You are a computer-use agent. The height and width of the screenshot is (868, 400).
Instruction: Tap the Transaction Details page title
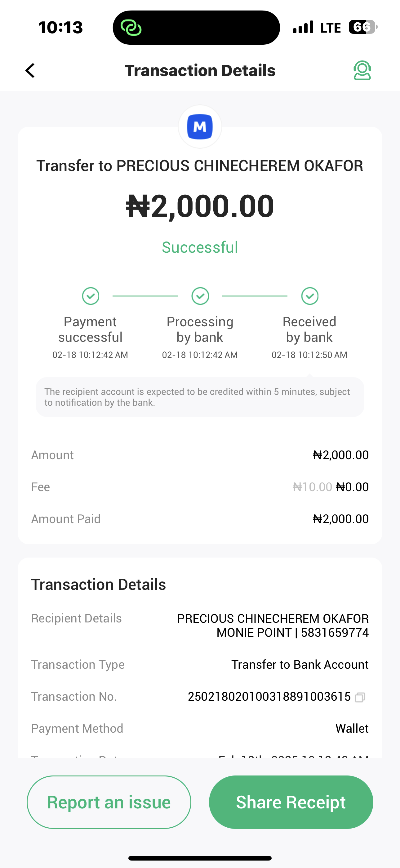[x=200, y=70]
